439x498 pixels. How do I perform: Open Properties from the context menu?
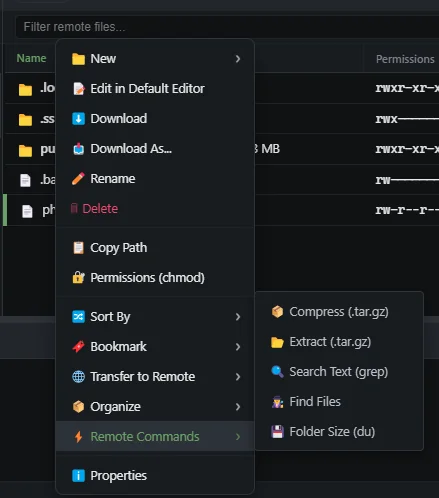point(155,476)
